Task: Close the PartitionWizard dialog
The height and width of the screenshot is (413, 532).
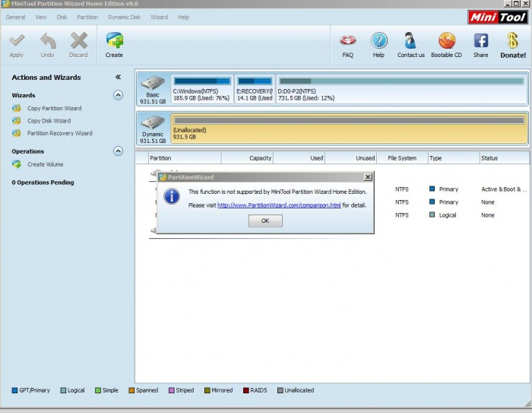Action: click(x=367, y=177)
